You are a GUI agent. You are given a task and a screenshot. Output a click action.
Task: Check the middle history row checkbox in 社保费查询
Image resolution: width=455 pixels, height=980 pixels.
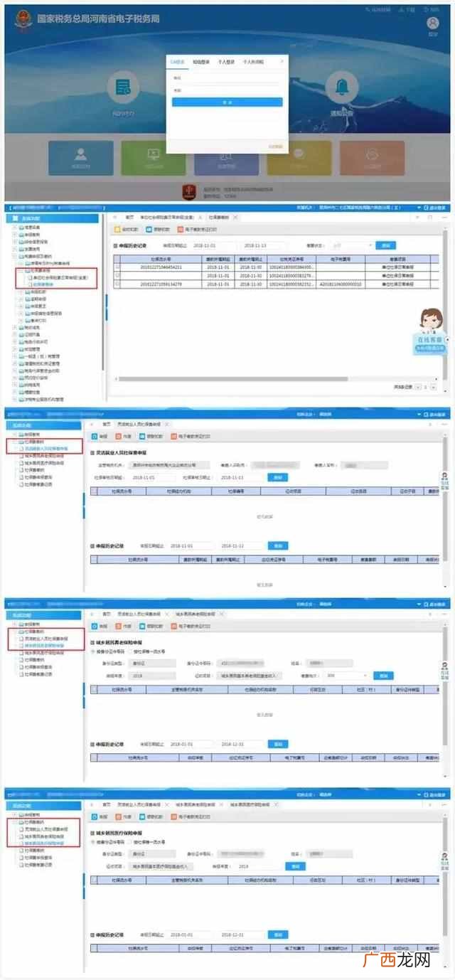pos(118,275)
